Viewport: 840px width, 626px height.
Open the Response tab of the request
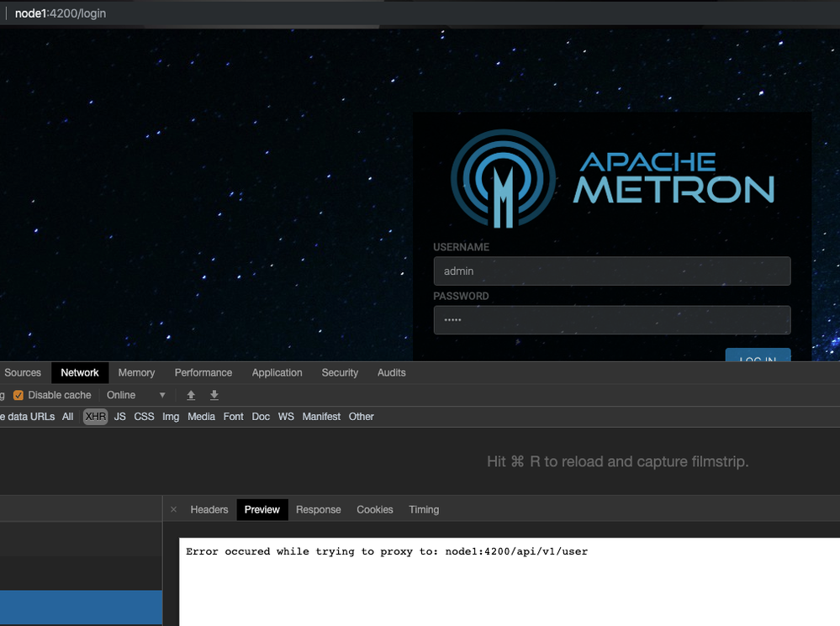(x=318, y=510)
